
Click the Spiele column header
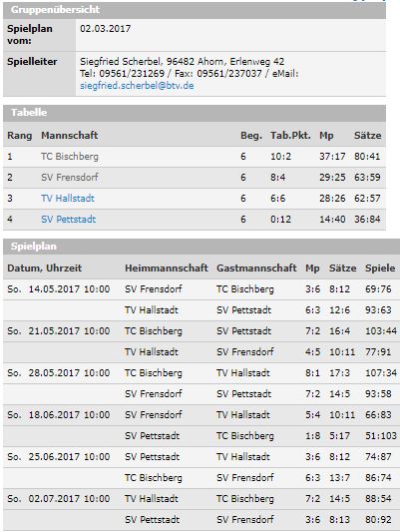click(x=380, y=268)
